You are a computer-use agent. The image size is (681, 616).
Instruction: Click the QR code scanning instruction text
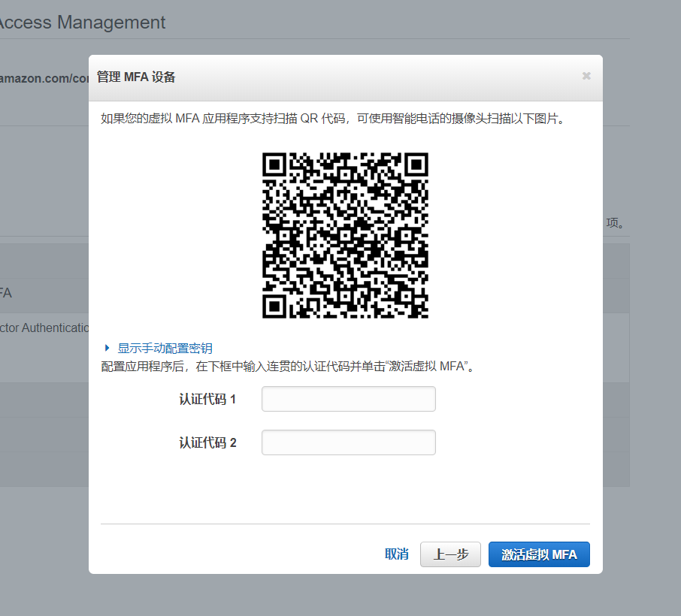pos(334,119)
